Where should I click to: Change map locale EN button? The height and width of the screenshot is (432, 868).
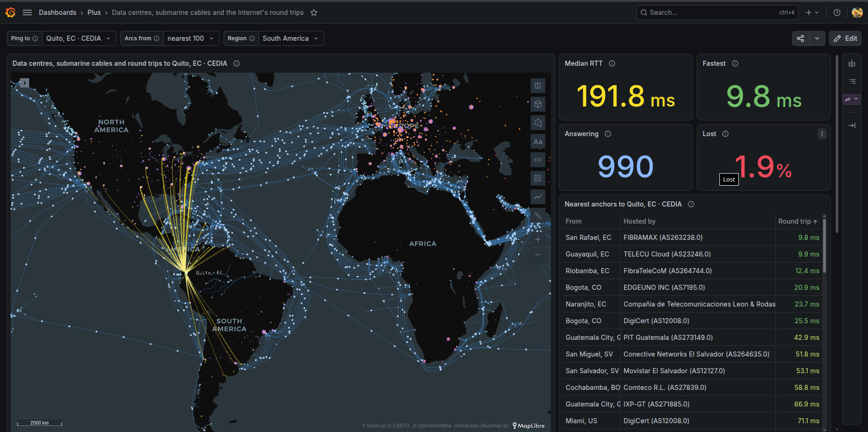tap(537, 160)
